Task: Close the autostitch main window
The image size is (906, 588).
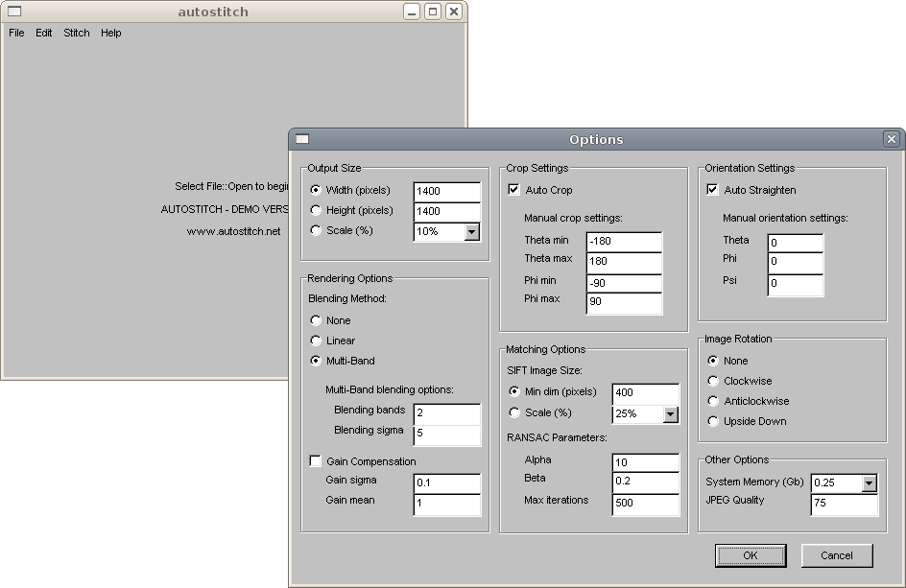Action: pyautogui.click(x=454, y=12)
